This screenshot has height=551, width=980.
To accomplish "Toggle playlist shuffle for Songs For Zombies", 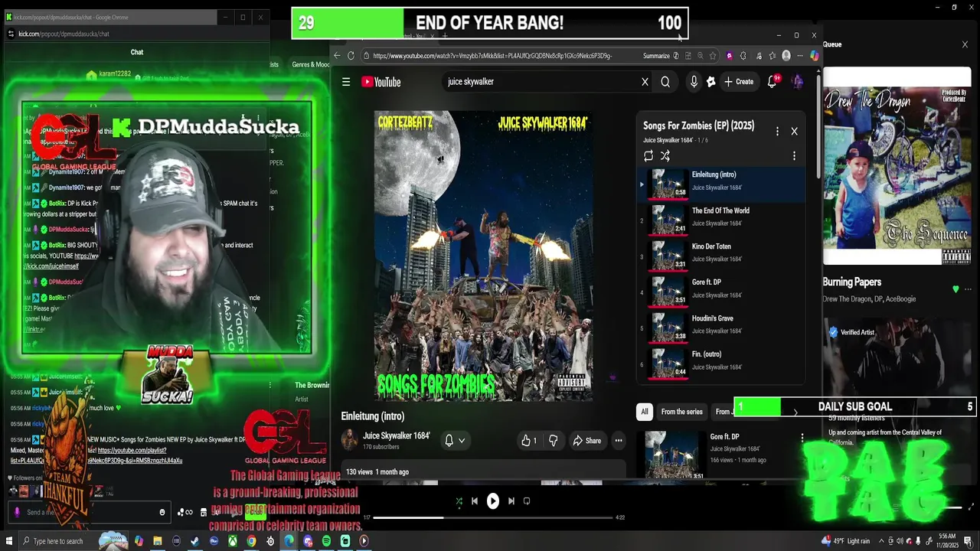I will point(665,156).
